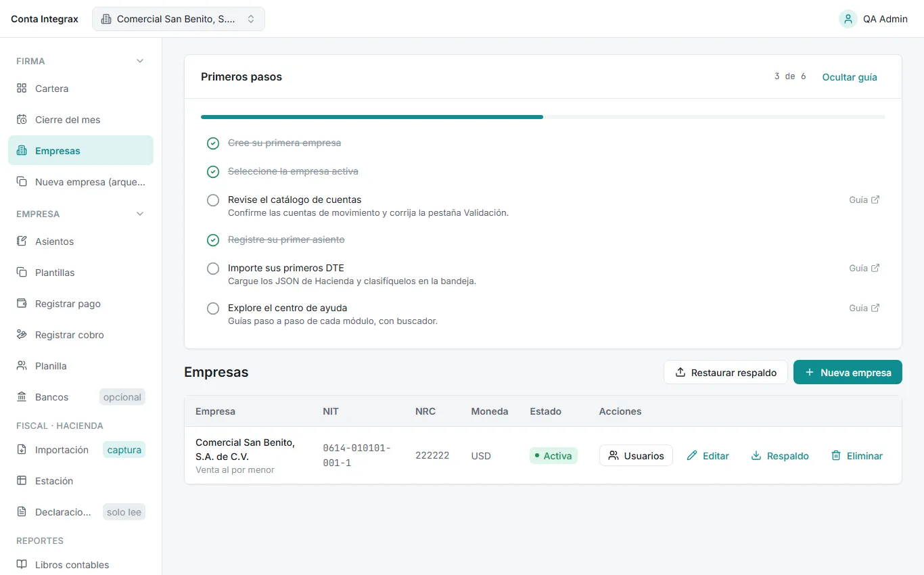The height and width of the screenshot is (575, 924).
Task: Click the Primeros pasos progress bar
Action: tap(542, 117)
